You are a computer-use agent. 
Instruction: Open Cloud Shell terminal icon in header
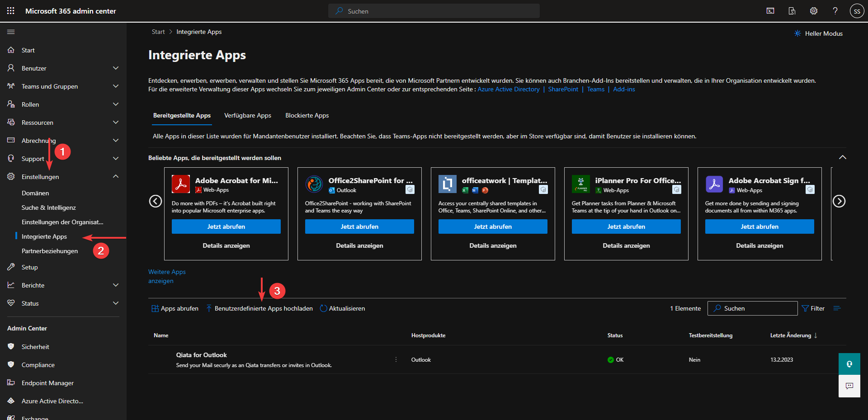[770, 11]
